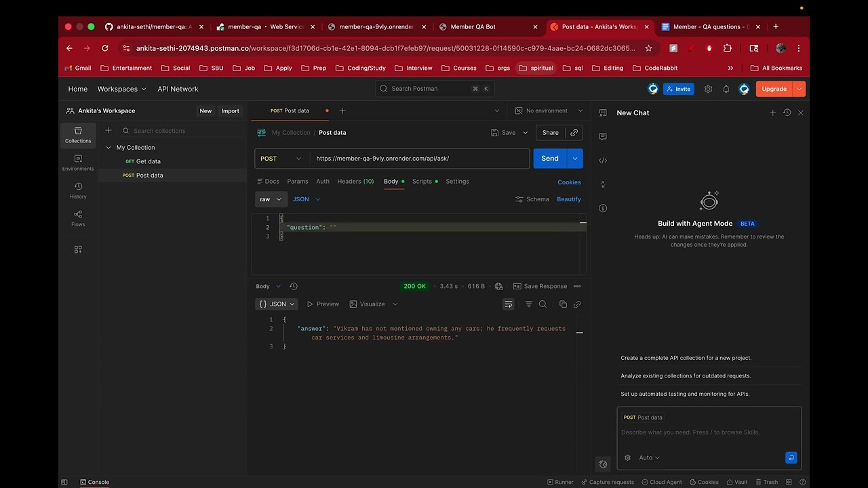Open the response Body section dropdown
Viewport: 868px width, 488px height.
click(x=269, y=286)
